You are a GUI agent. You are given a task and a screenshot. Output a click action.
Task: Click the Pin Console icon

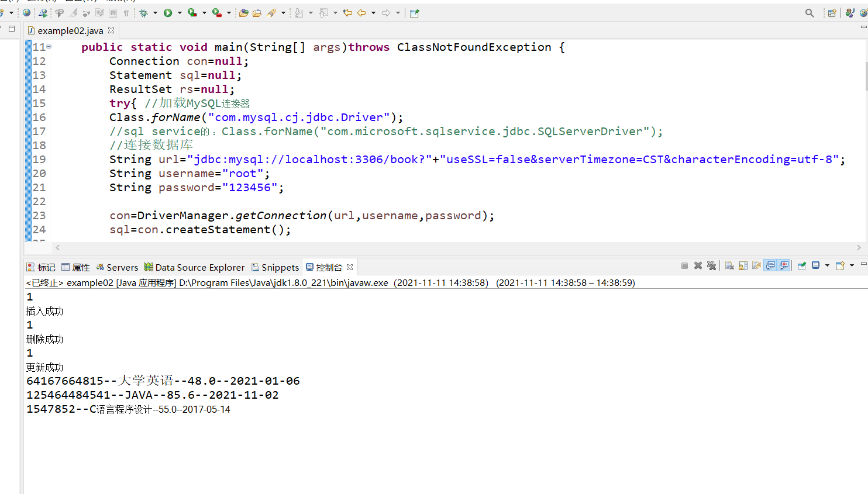801,266
